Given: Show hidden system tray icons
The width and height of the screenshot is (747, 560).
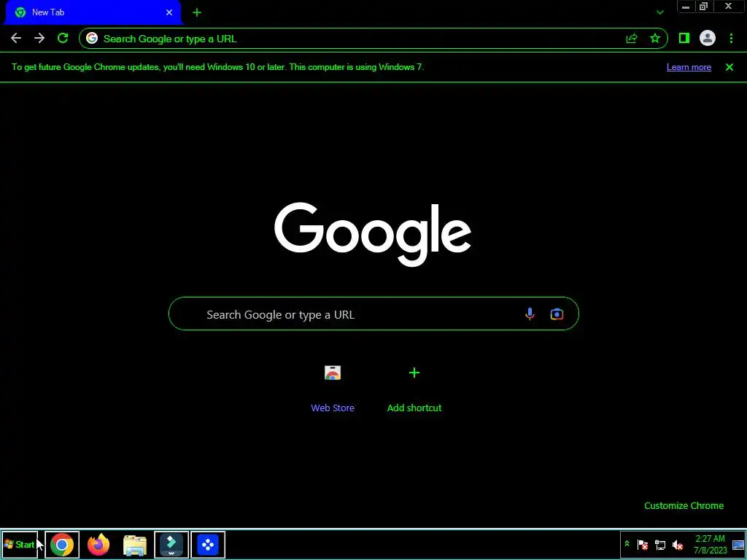Looking at the screenshot, I should 627,544.
